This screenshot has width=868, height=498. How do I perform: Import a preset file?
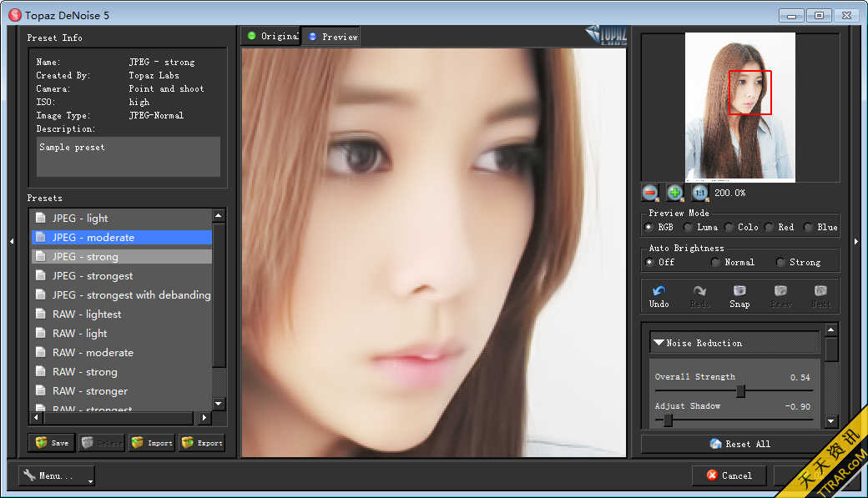pyautogui.click(x=152, y=443)
